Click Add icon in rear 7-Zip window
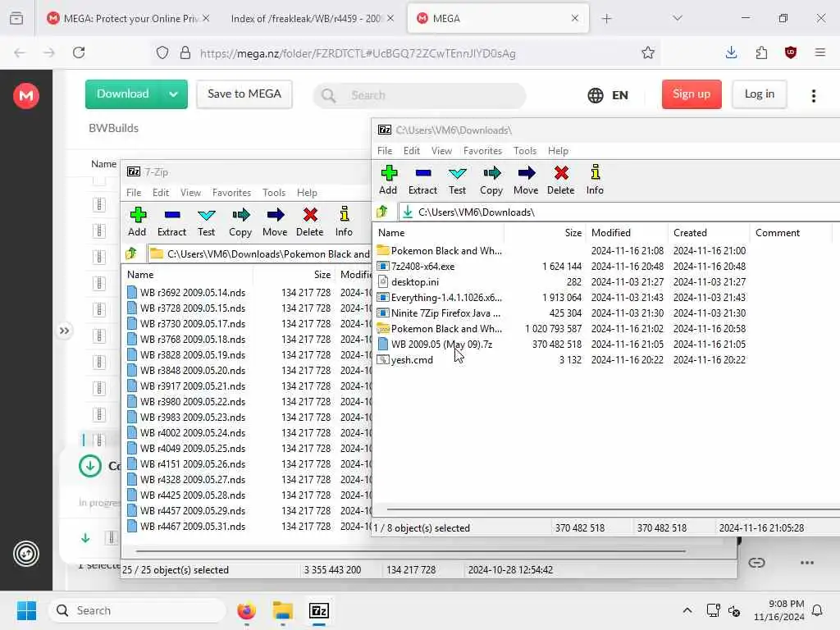 click(138, 215)
